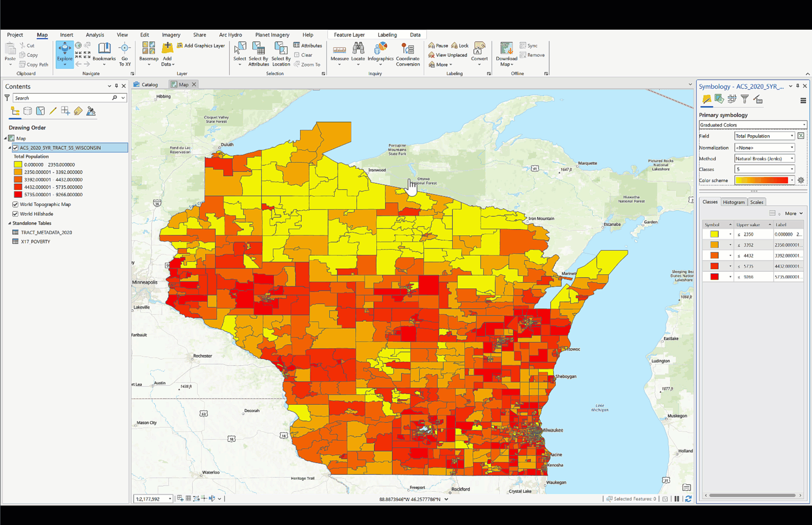Click the Coordinate Conversion icon
This screenshot has height=525, width=812.
click(407, 50)
